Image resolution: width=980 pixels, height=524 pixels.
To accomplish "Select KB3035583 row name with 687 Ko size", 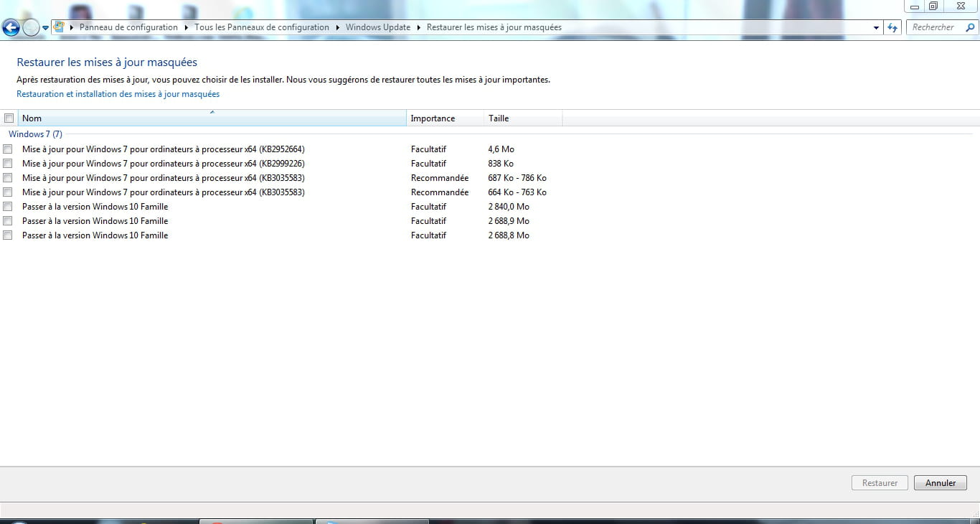I will [164, 178].
